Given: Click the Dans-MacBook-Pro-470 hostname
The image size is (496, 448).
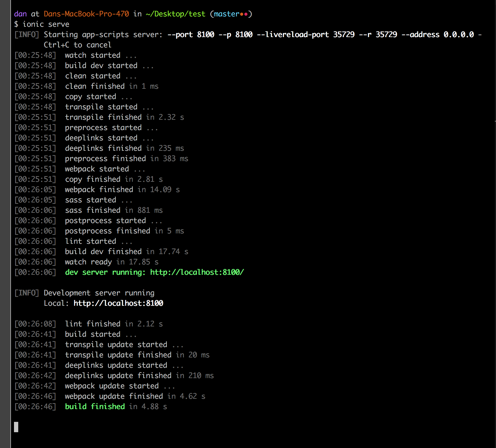Looking at the screenshot, I should [x=86, y=14].
